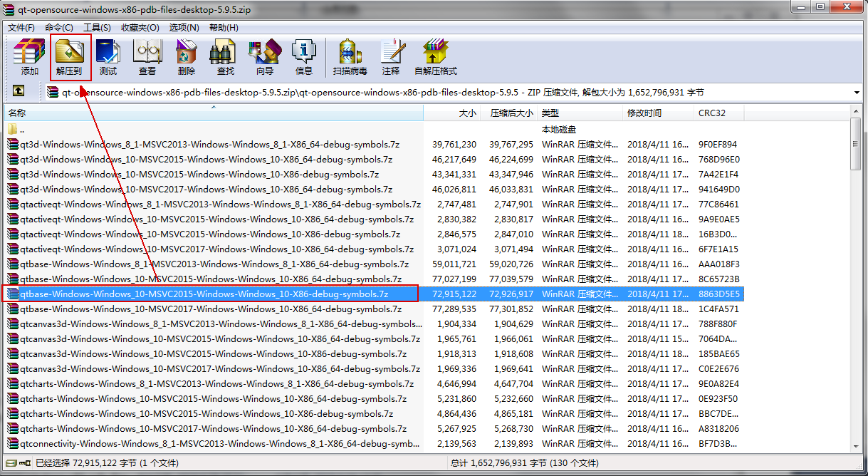Sort by the CRC32 column header
The image size is (868, 476).
coord(719,113)
